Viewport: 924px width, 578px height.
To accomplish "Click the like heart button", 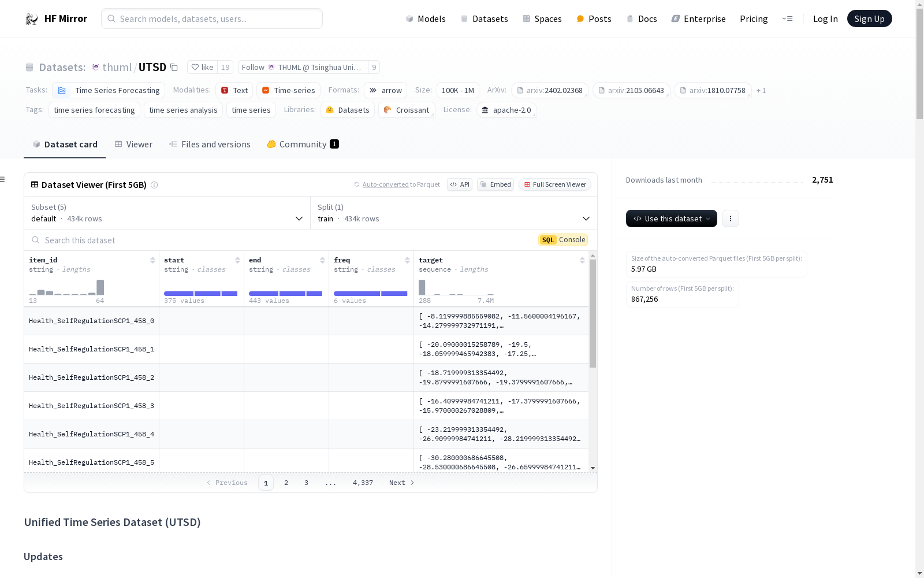I will pos(203,67).
